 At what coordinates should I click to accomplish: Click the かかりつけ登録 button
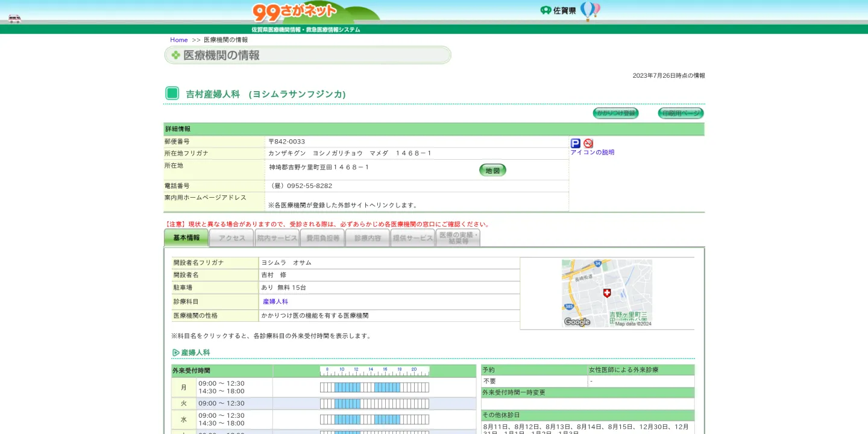615,113
